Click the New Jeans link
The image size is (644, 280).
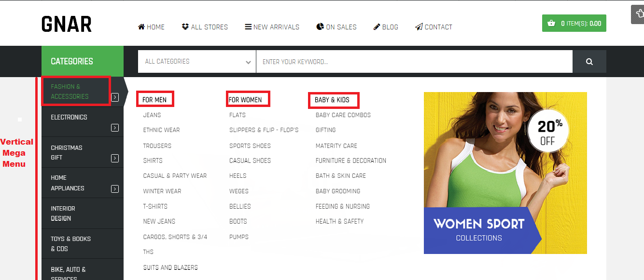[x=159, y=222]
